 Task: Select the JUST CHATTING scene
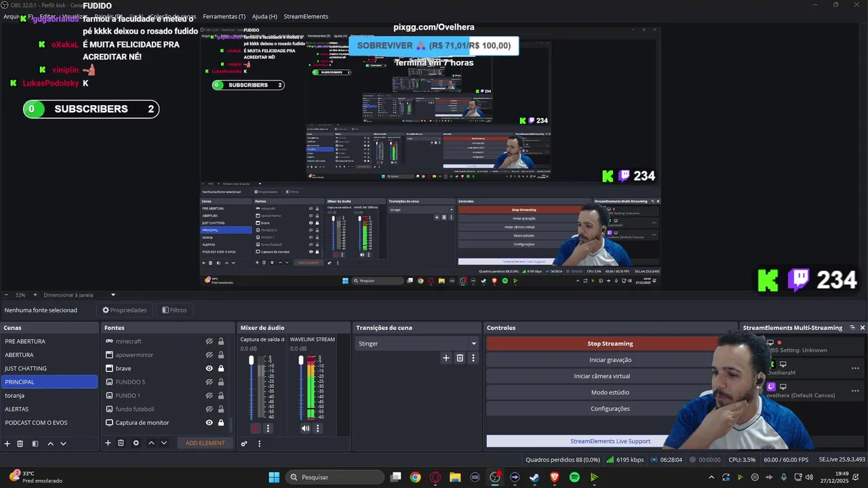coord(49,368)
